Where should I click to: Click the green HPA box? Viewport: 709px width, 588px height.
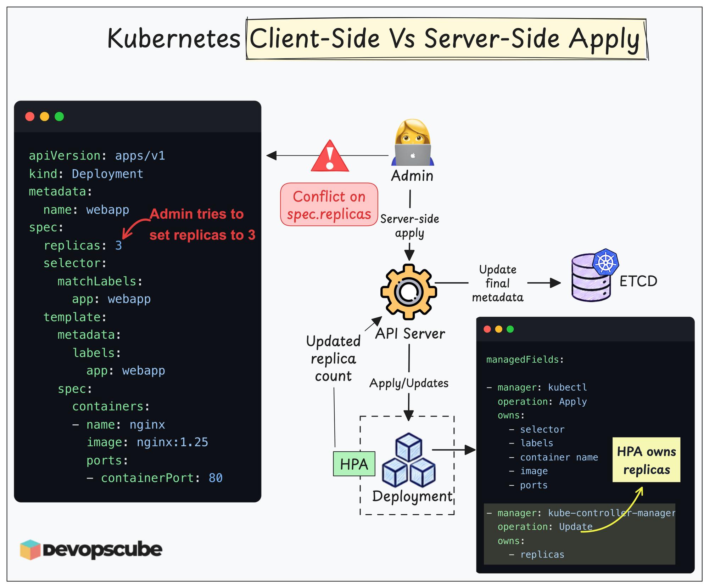[354, 464]
